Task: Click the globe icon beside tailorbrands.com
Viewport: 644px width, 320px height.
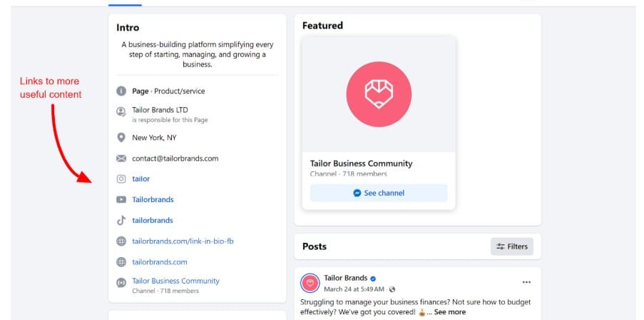Action: [x=121, y=262]
